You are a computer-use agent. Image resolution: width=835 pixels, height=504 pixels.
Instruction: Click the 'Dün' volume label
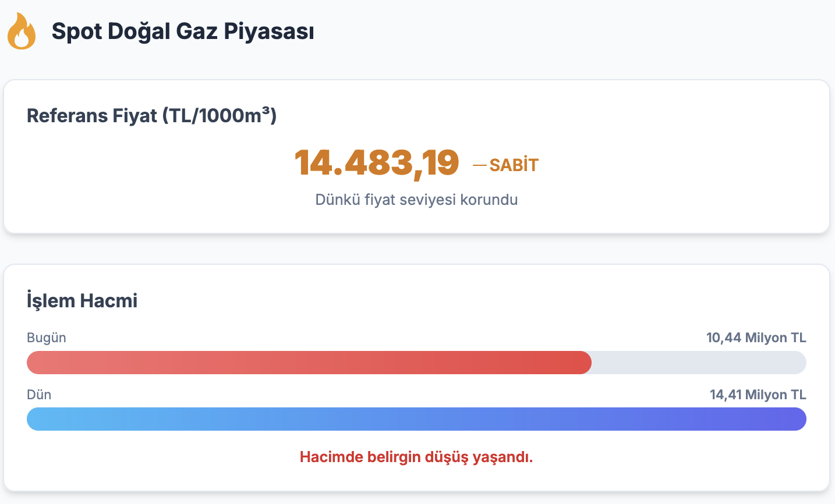(x=39, y=395)
